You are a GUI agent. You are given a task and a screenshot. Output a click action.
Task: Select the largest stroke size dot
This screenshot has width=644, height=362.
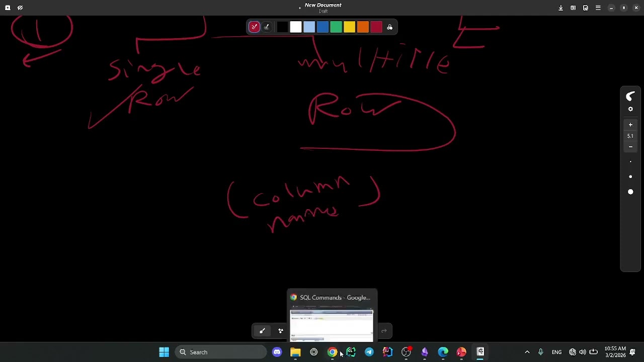pos(630,192)
